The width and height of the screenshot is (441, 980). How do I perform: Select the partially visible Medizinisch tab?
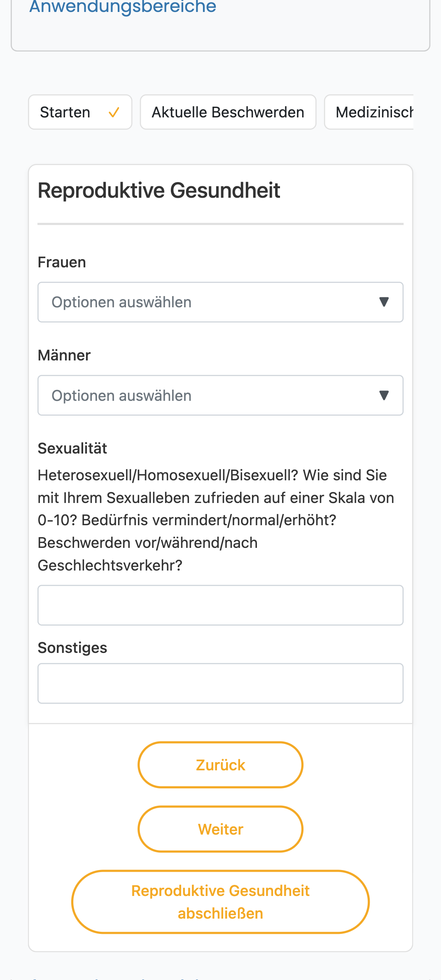click(x=369, y=112)
